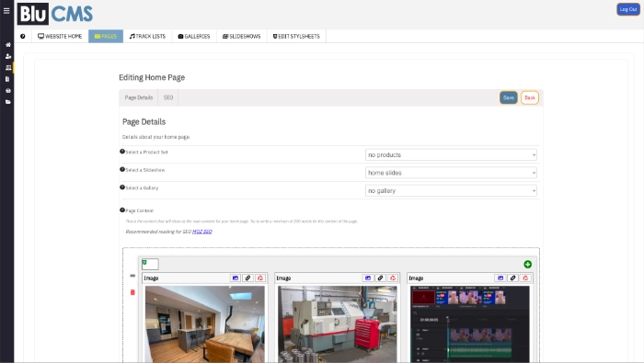
Task: Click the small row settings box above the images
Action: (x=150, y=264)
